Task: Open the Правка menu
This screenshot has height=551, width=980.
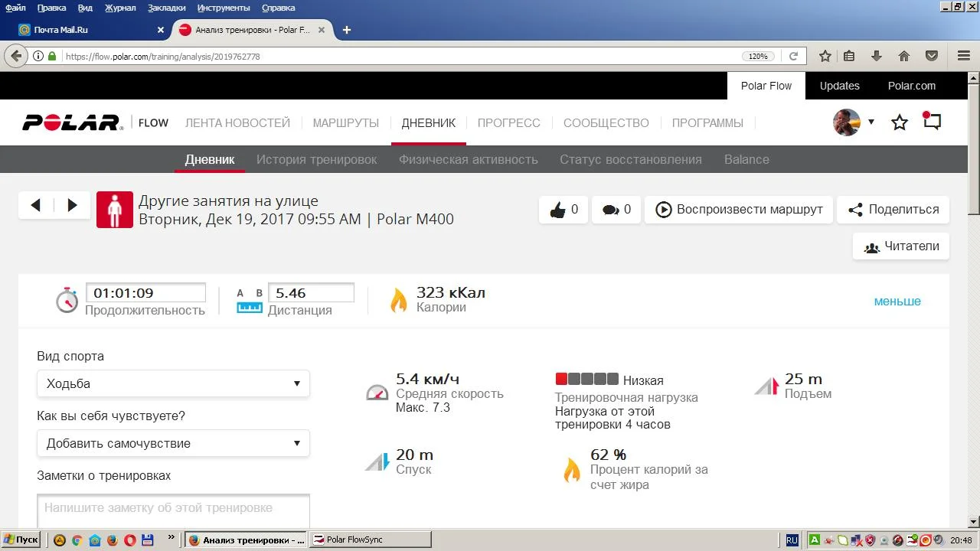Action: 51,8
